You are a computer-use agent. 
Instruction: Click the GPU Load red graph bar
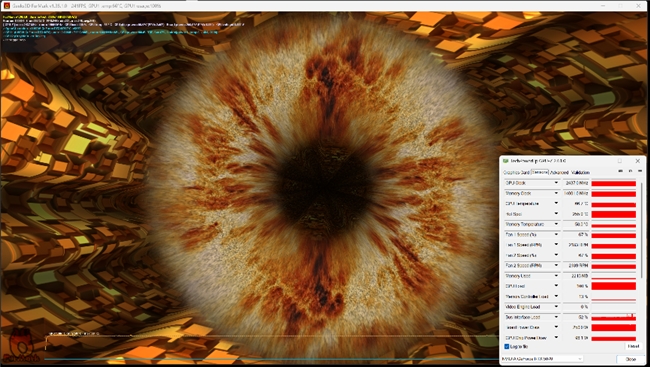pos(614,286)
